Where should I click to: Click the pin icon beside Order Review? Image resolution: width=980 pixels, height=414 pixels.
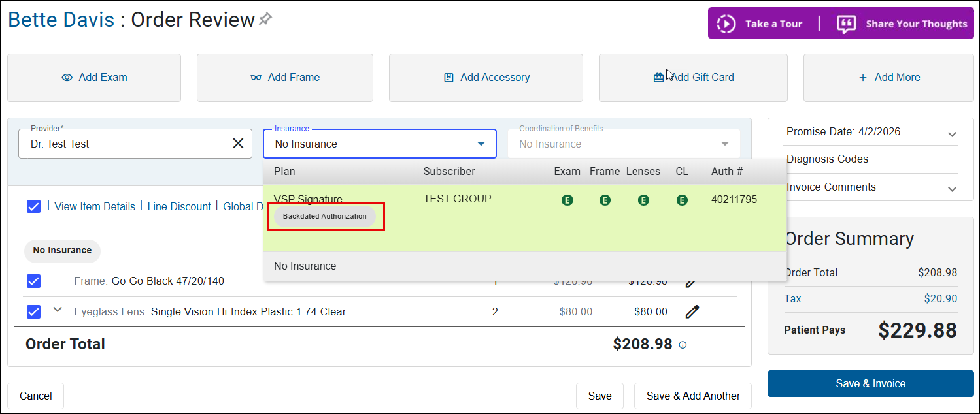(265, 20)
